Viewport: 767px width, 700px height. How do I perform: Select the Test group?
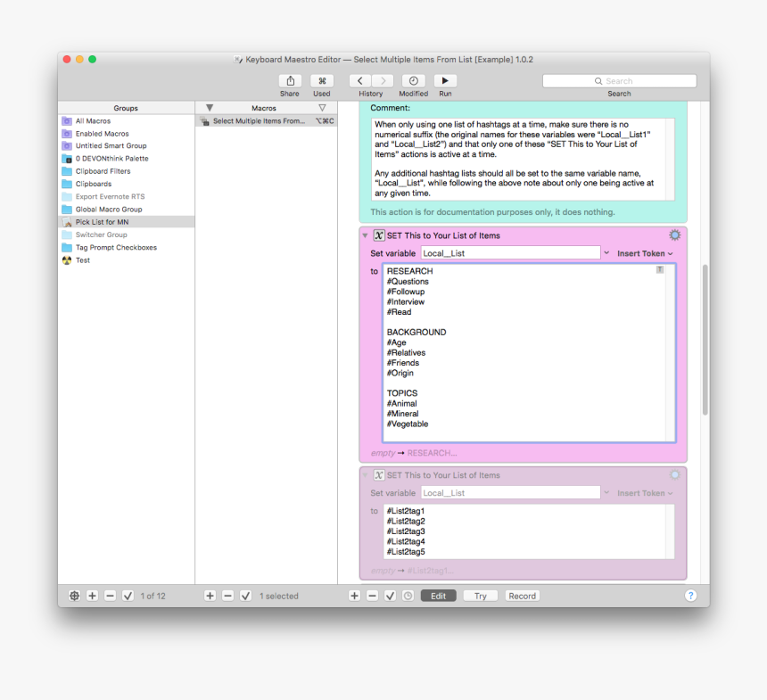[127, 260]
